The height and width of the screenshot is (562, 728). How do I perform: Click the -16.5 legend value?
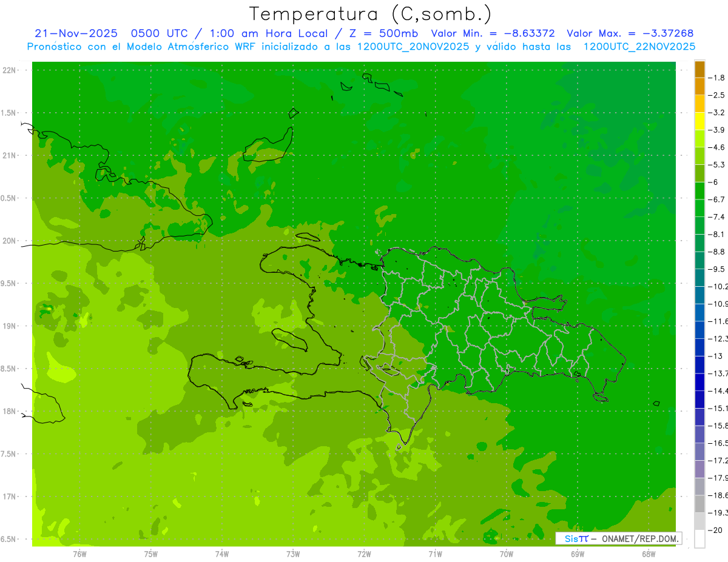click(718, 443)
